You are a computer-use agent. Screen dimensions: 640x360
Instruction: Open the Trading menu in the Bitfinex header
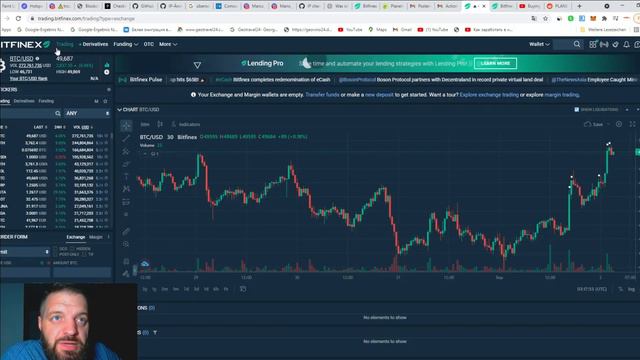pos(65,44)
